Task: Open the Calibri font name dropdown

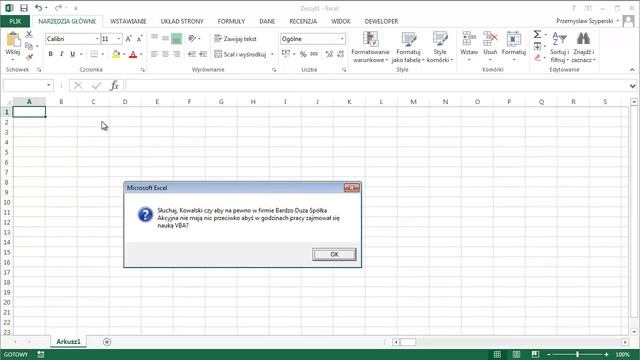Action: 97,39
